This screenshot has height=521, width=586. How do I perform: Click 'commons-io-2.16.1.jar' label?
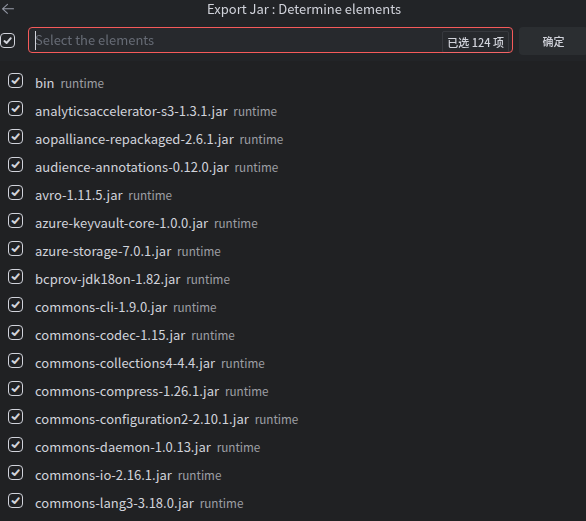[104, 476]
